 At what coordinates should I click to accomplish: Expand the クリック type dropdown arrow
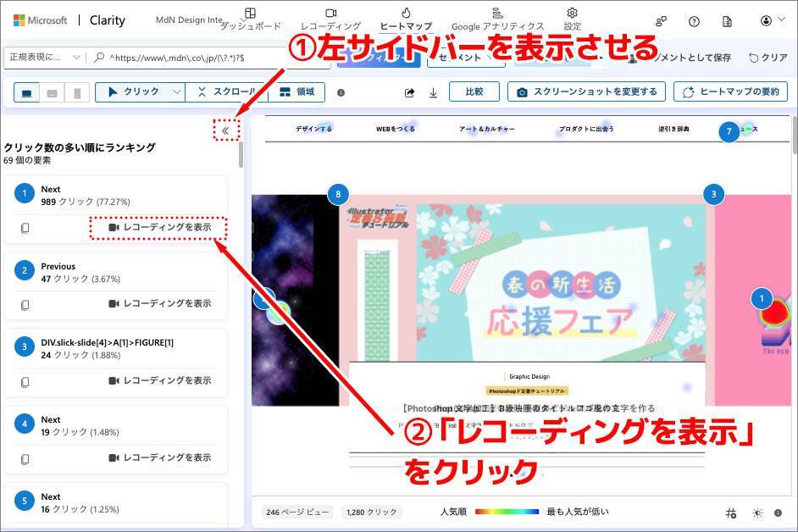(176, 92)
